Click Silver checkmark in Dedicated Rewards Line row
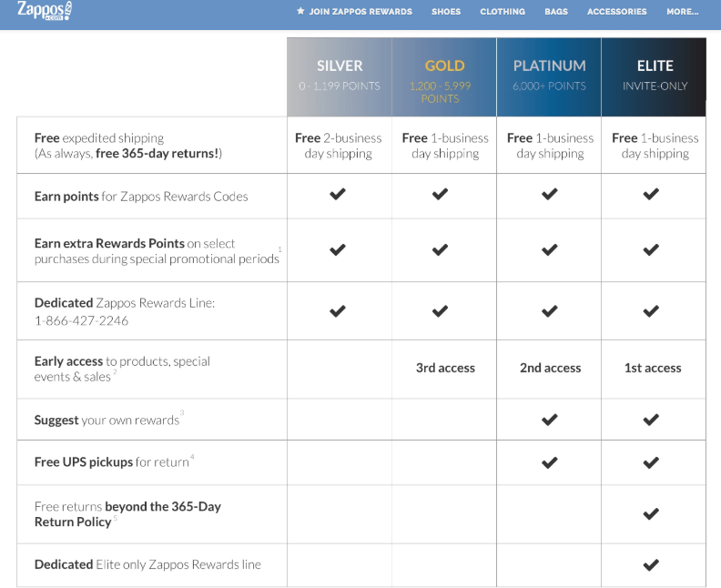This screenshot has width=721, height=588. 338,311
